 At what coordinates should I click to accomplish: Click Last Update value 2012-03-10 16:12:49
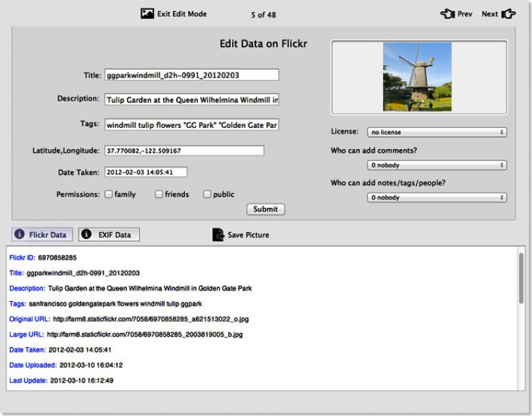click(x=82, y=381)
